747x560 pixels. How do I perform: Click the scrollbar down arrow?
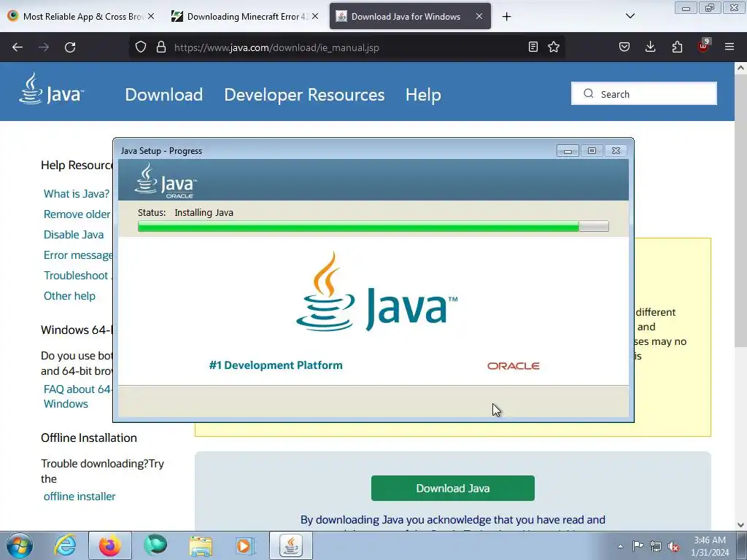[x=740, y=525]
